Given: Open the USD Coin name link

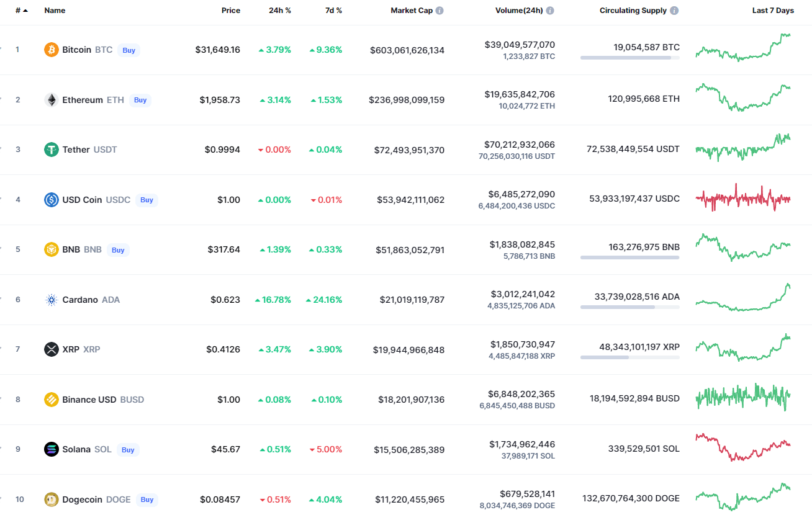Looking at the screenshot, I should click(82, 200).
